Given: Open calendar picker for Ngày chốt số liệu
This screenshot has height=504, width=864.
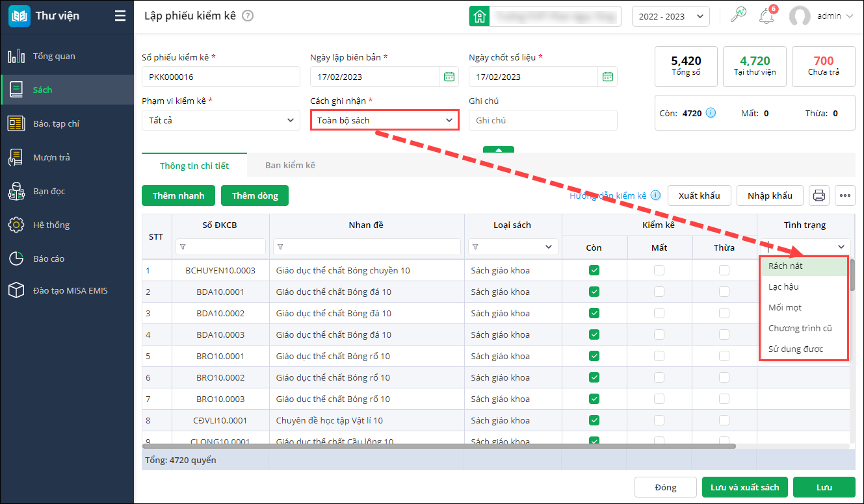Looking at the screenshot, I should [x=607, y=77].
